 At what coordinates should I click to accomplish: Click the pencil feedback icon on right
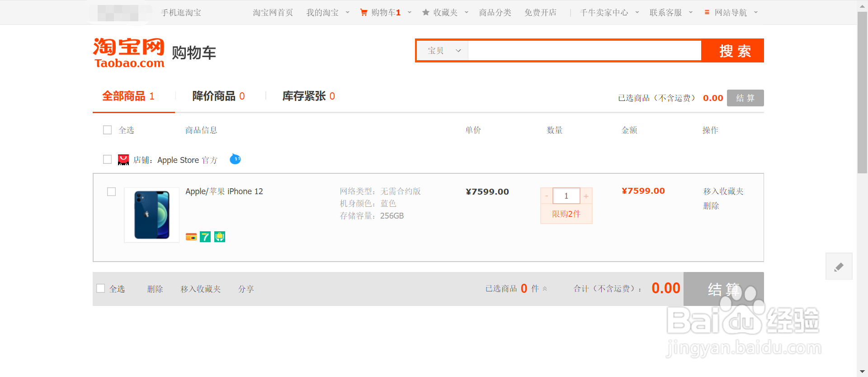839,267
